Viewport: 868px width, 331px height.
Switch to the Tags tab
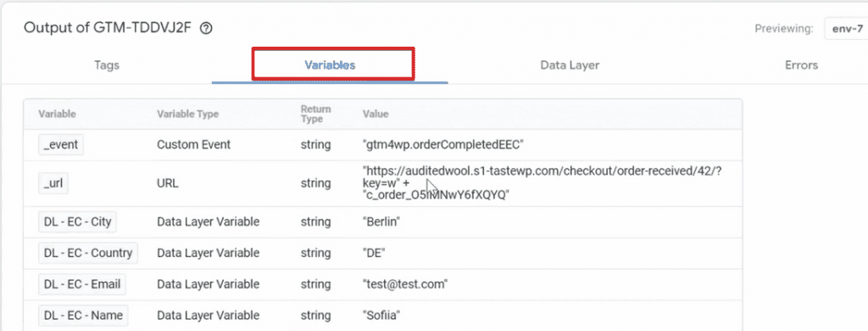pos(107,65)
